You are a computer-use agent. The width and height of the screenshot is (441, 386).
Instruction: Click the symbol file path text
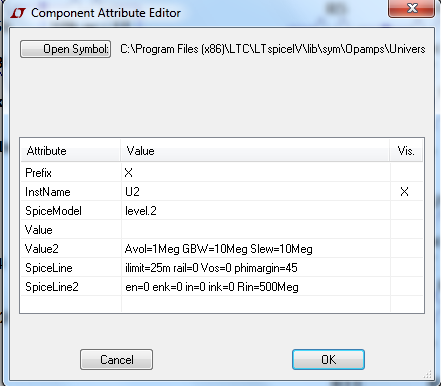[x=273, y=49]
